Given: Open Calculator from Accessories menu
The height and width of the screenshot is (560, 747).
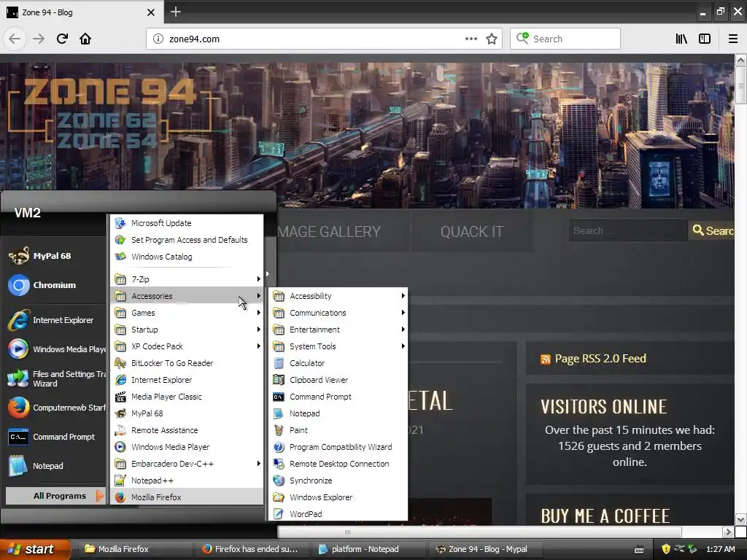Looking at the screenshot, I should (x=338, y=363).
